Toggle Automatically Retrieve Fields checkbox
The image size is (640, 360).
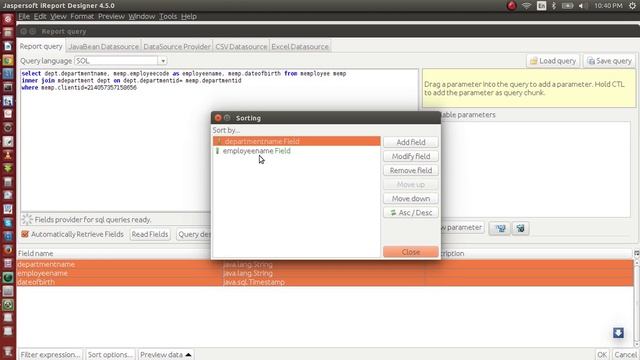25,234
